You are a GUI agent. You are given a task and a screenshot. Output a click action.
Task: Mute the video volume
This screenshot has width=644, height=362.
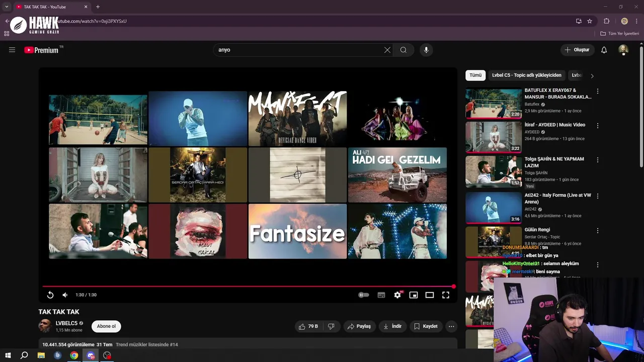pyautogui.click(x=65, y=295)
